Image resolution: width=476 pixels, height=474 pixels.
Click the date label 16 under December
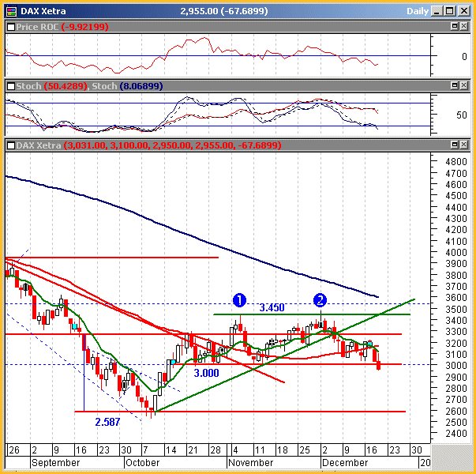pos(372,450)
